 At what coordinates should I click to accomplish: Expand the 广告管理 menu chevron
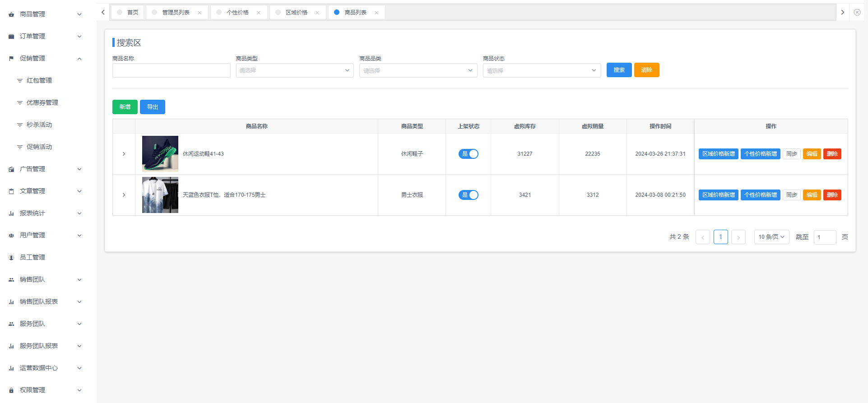79,169
